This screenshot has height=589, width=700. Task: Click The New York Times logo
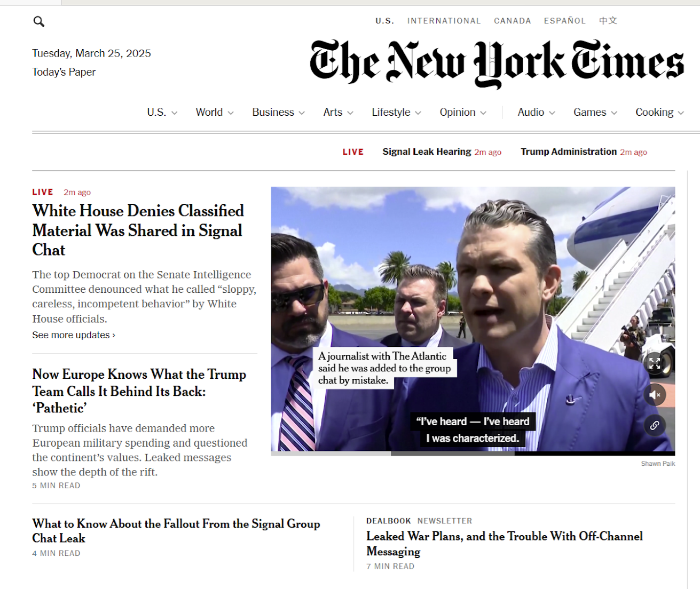[x=497, y=63]
